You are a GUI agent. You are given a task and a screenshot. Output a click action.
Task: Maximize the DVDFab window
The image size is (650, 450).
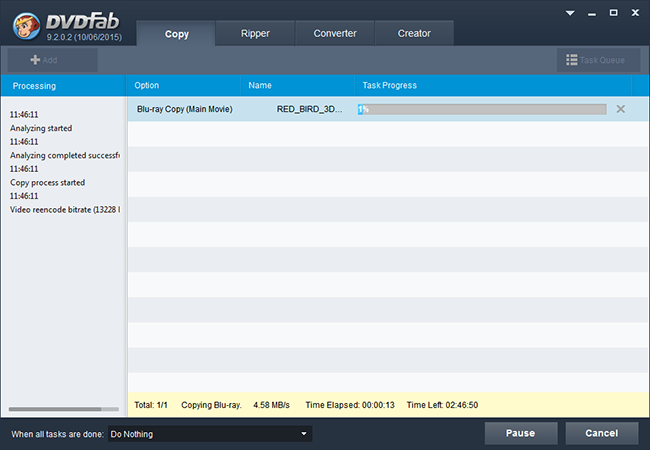click(613, 13)
